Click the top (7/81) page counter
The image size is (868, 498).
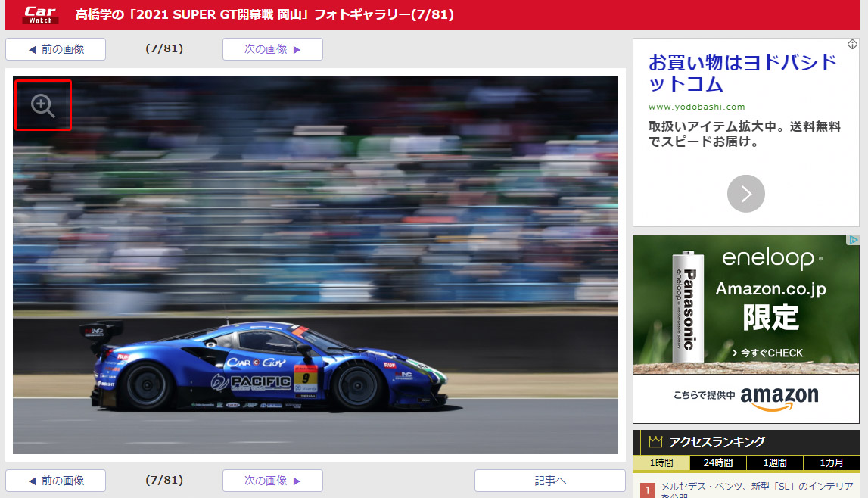click(164, 48)
